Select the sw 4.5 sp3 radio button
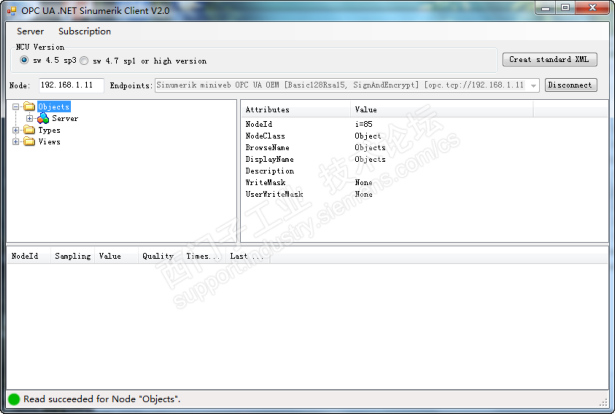 pyautogui.click(x=24, y=60)
